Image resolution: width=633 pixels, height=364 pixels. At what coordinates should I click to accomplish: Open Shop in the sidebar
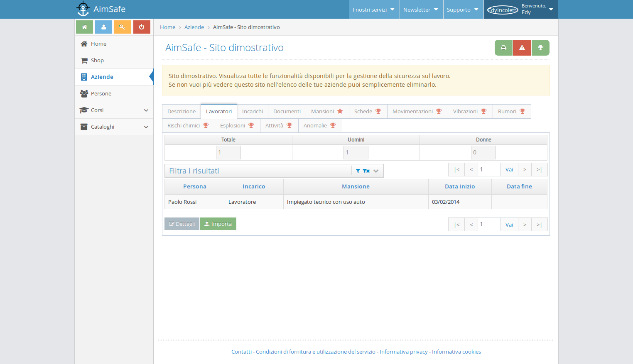[x=114, y=61]
